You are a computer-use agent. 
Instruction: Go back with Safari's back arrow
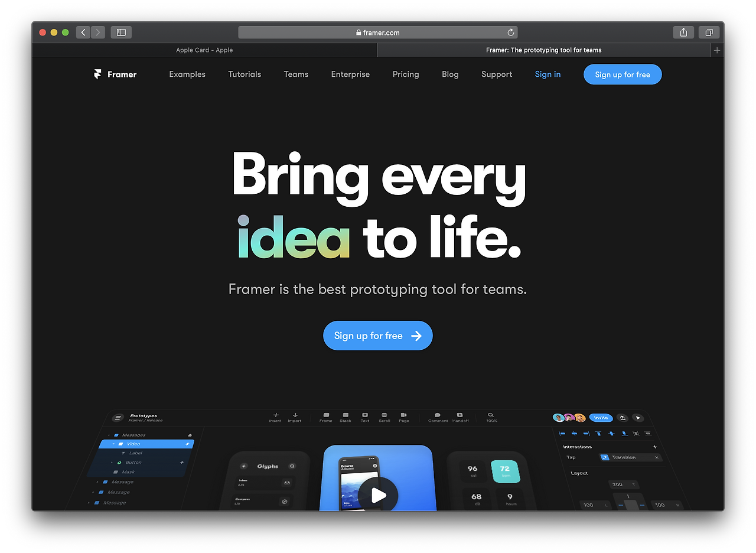click(83, 32)
